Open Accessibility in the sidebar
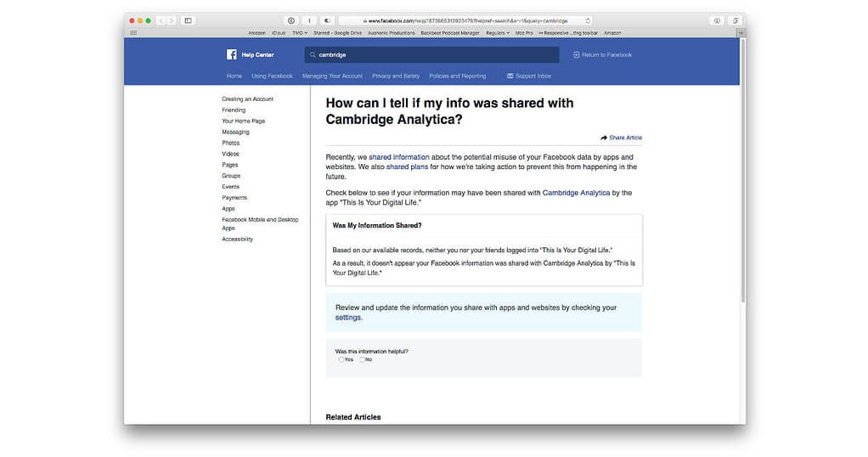 pos(237,240)
